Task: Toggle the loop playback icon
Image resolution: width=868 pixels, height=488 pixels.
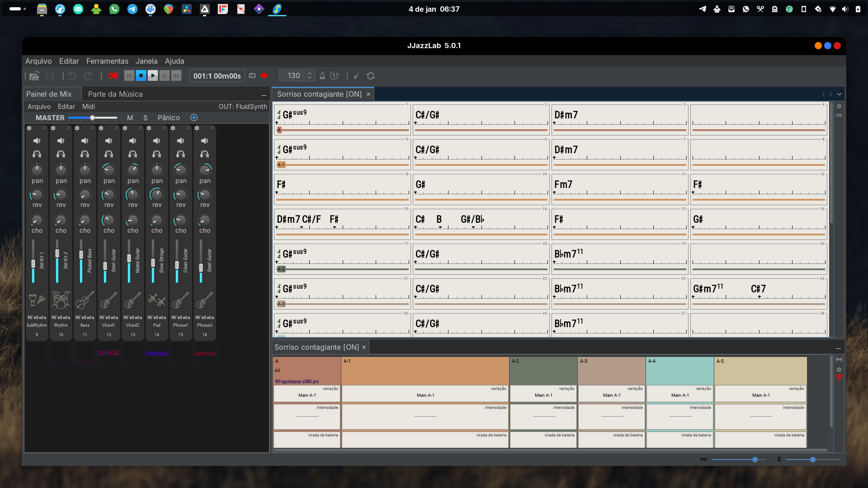Action: 252,75
